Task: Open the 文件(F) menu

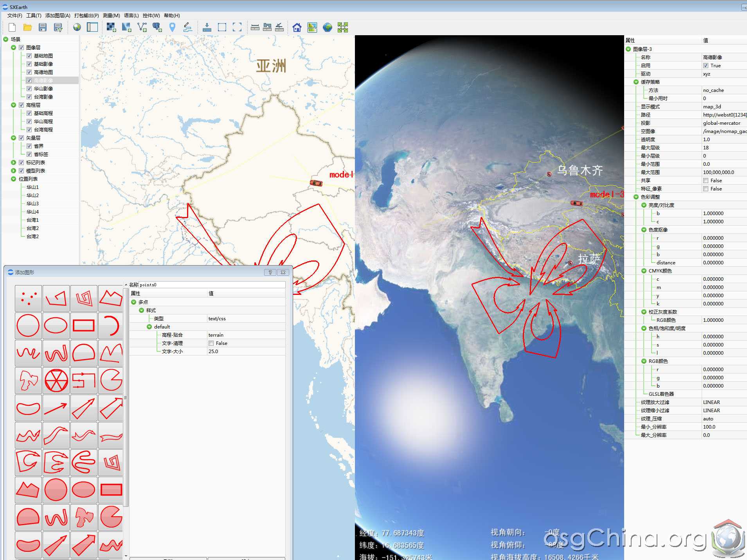Action: (x=15, y=16)
